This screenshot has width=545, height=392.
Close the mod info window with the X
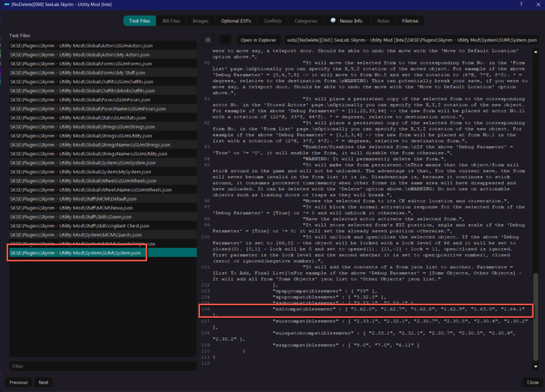pos(538,5)
